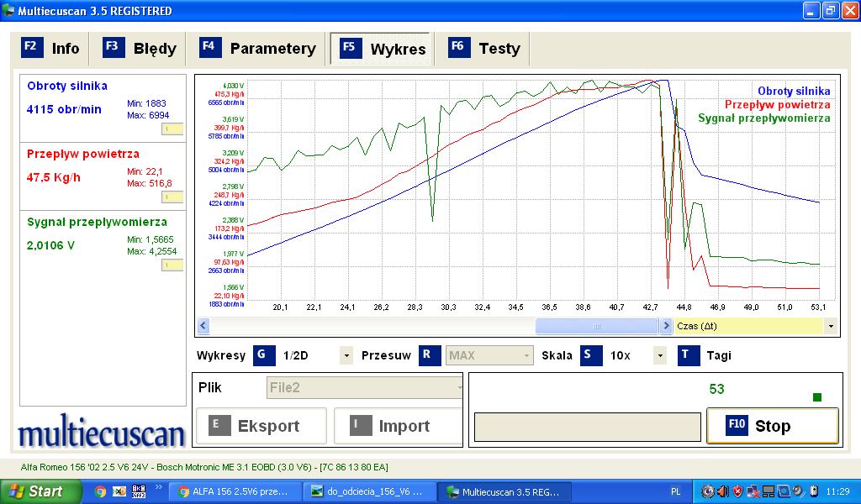Click the F6 key icon
The height and width of the screenshot is (504, 861).
pos(459,48)
